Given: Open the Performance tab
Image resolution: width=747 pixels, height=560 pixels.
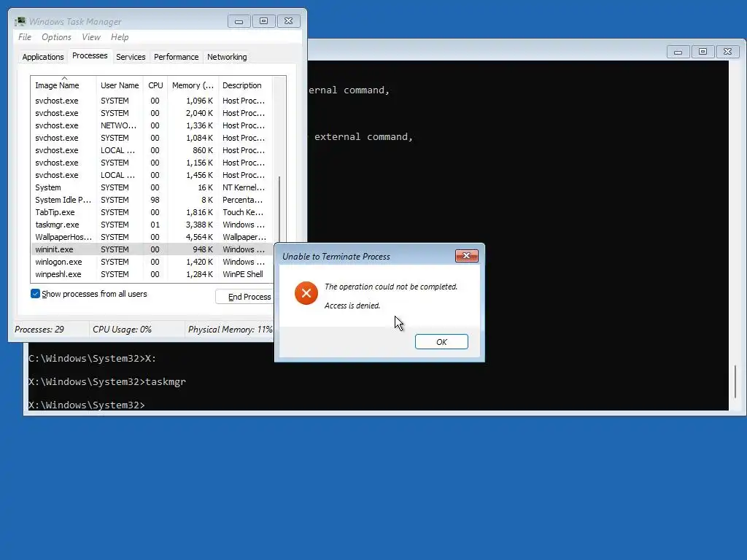Looking at the screenshot, I should tap(176, 57).
